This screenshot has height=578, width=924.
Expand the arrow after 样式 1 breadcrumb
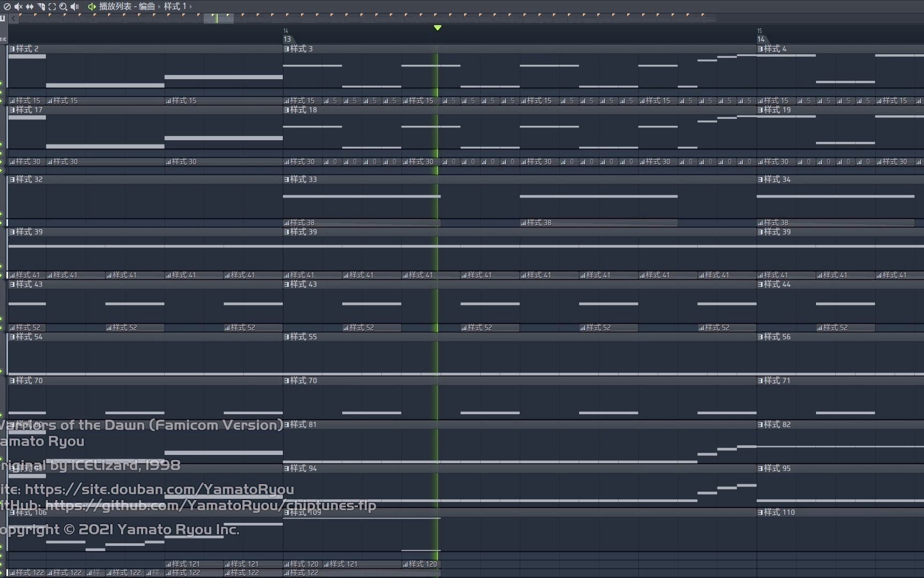pos(190,6)
